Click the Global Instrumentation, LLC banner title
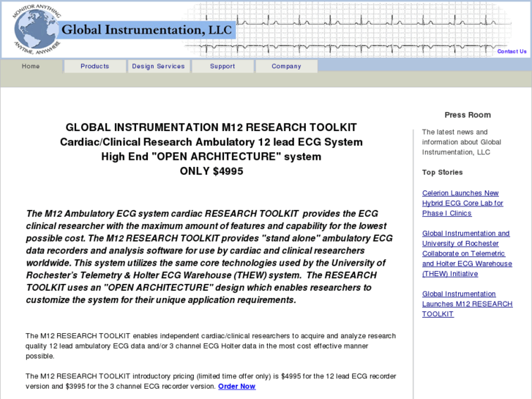 146,30
